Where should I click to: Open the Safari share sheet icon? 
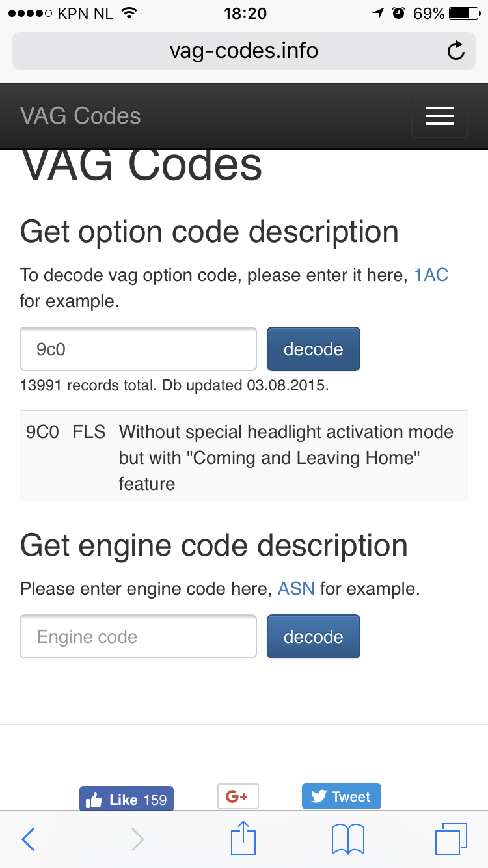243,837
